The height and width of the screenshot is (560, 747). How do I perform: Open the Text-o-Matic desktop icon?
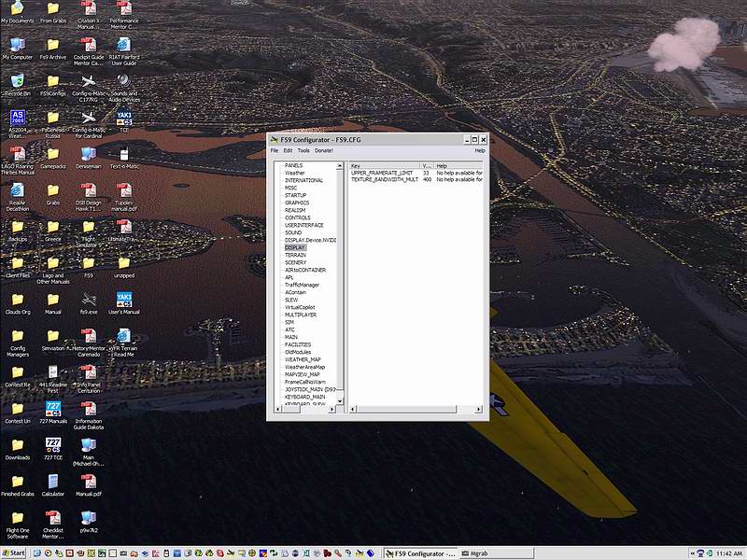124,154
